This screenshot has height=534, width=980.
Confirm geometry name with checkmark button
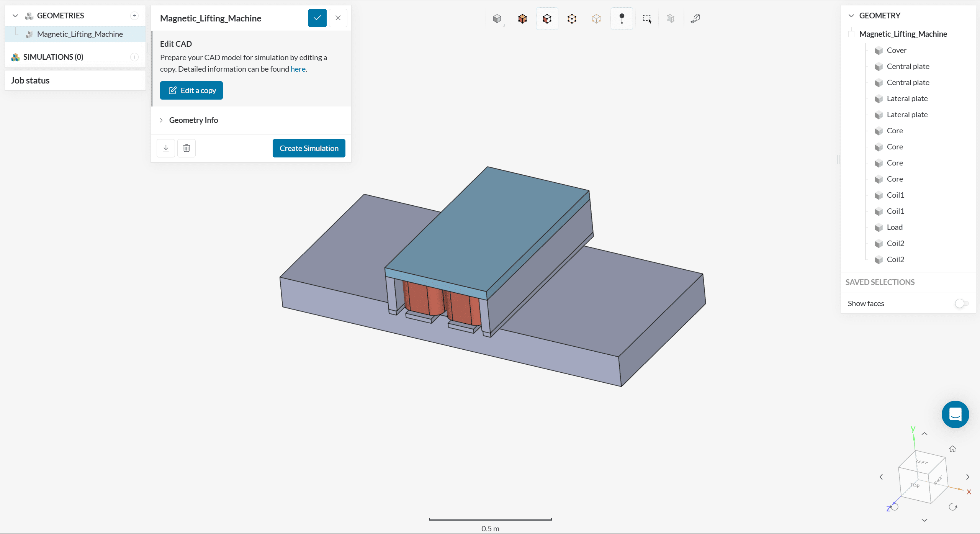tap(317, 18)
